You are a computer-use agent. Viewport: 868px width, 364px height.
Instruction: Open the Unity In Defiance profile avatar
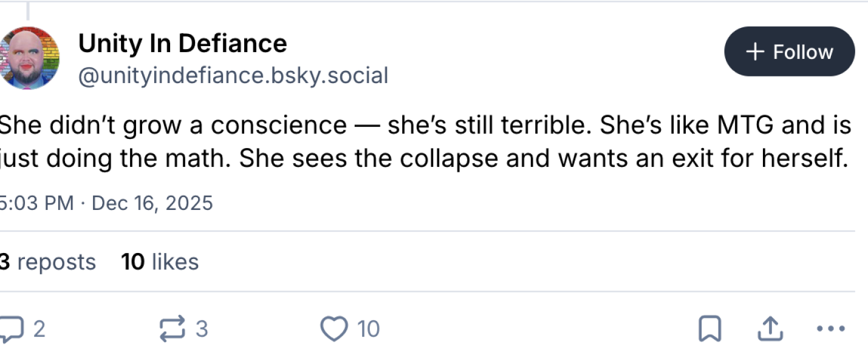tap(29, 58)
